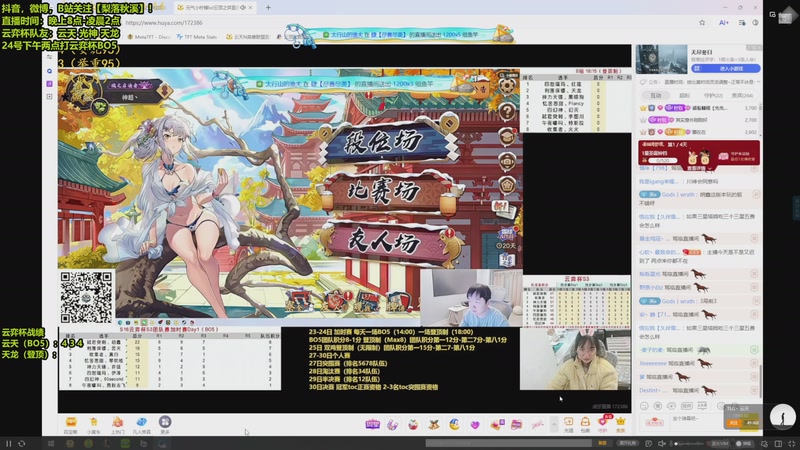Open the question mark help icon
This screenshot has height=450, width=800.
pyautogui.click(x=507, y=111)
